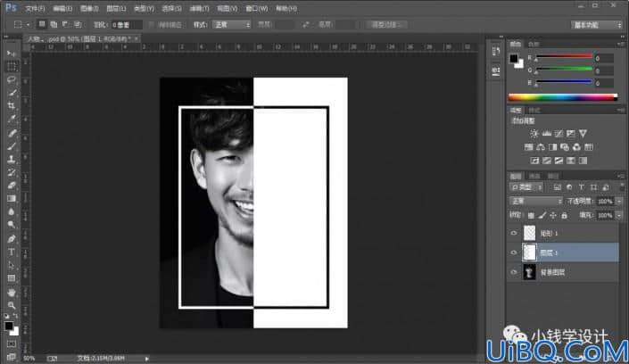Select the 矩形 1 layer thumbnail
Image resolution: width=629 pixels, height=364 pixels.
529,233
